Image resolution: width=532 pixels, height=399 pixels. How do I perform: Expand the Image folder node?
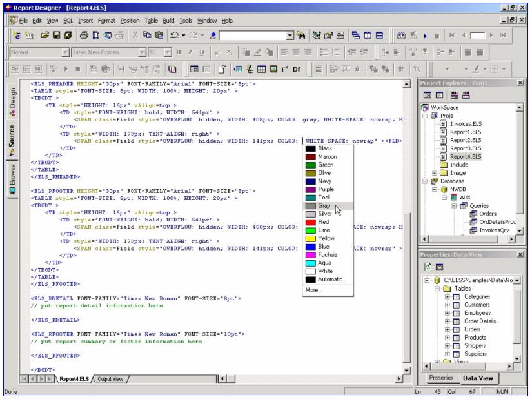coord(435,173)
